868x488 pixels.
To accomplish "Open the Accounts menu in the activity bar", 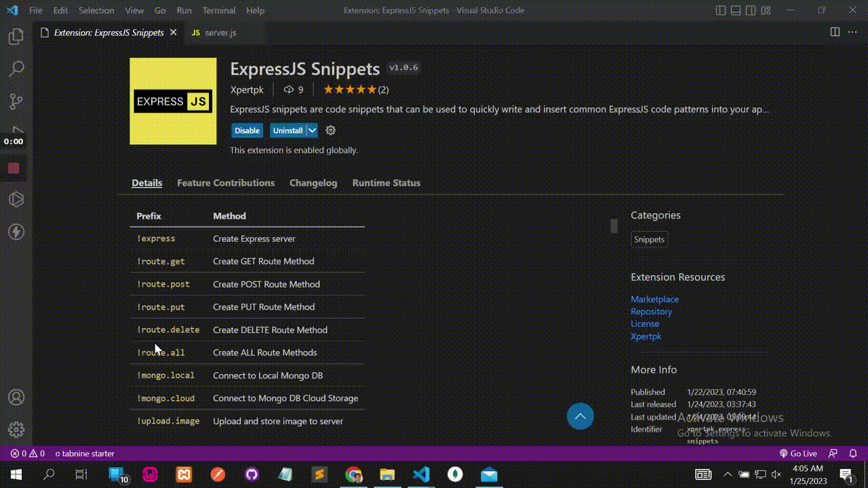I will click(x=16, y=397).
